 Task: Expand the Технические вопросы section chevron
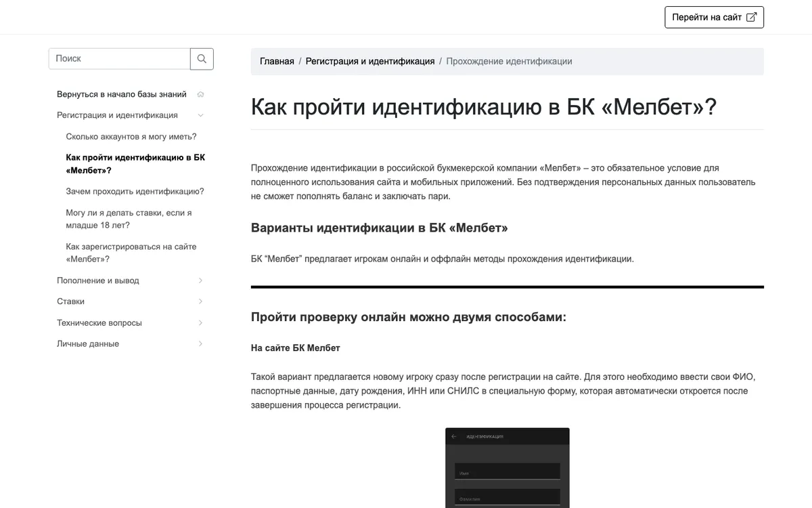pos(200,323)
